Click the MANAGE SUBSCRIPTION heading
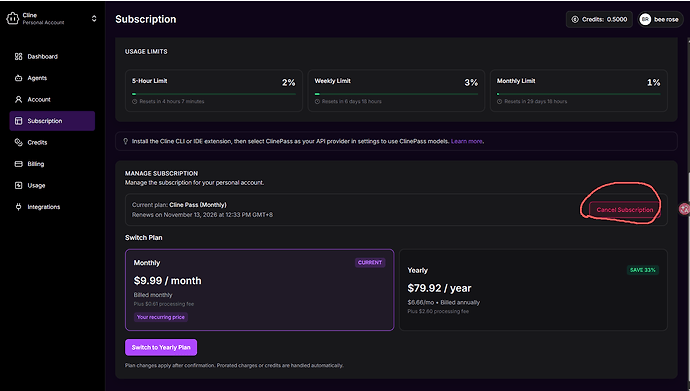 tap(161, 173)
